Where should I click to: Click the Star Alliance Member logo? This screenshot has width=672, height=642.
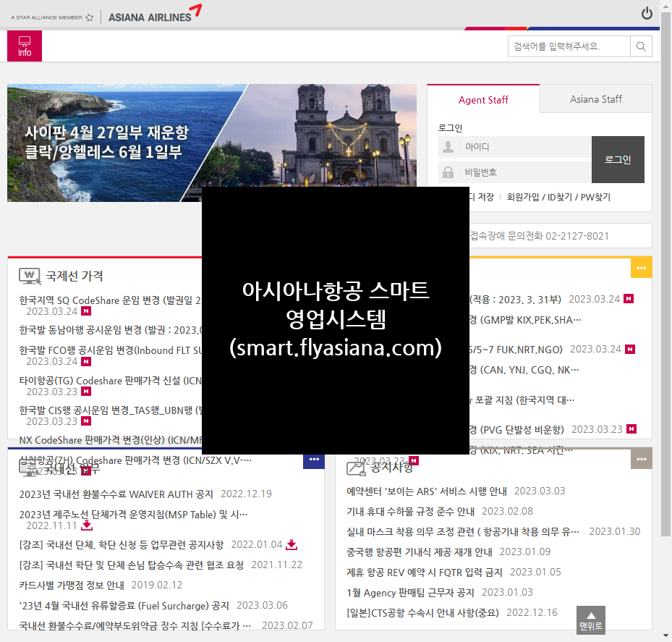[x=52, y=17]
